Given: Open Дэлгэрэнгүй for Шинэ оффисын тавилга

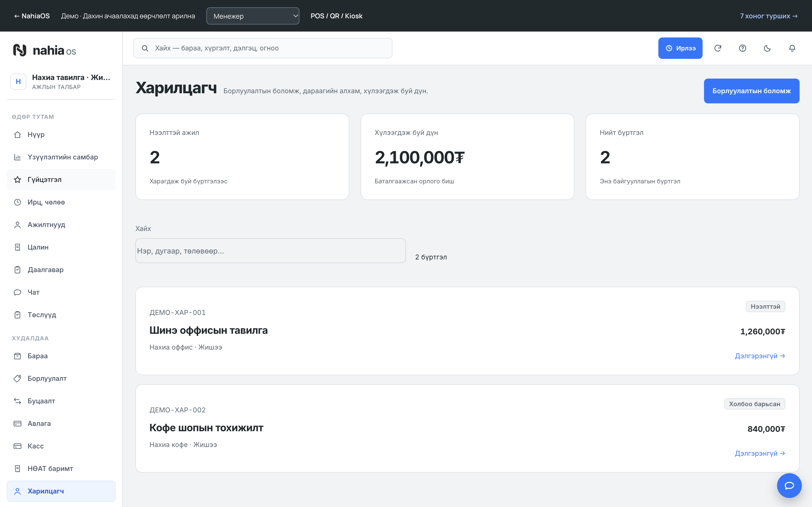Looking at the screenshot, I should coord(760,356).
